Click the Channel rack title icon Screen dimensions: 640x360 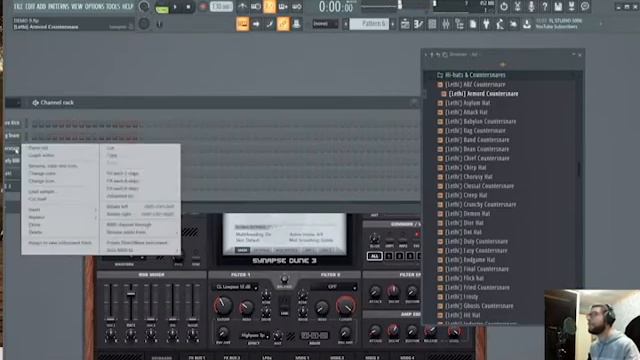pyautogui.click(x=36, y=103)
